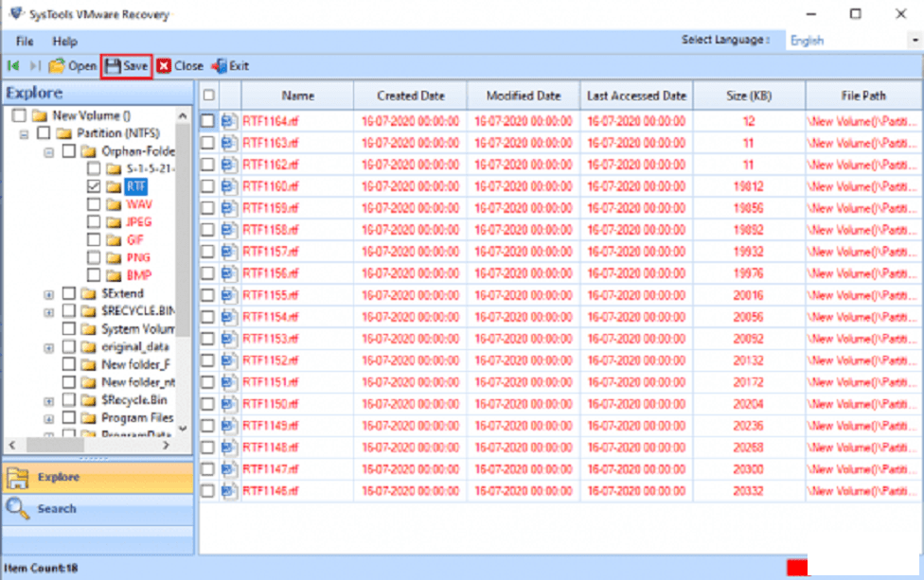The image size is (924, 580).
Task: Select the S-1-5-21 folder in tree
Action: tap(150, 168)
